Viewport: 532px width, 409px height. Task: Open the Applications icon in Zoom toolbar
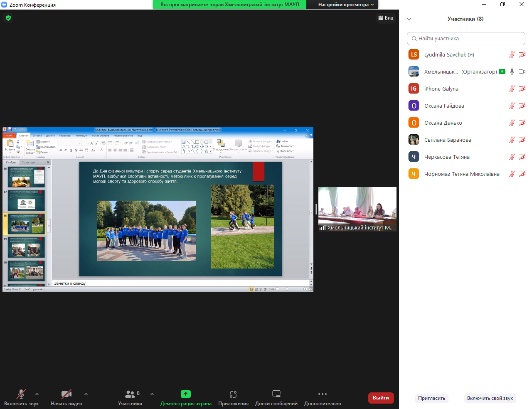[x=233, y=394]
